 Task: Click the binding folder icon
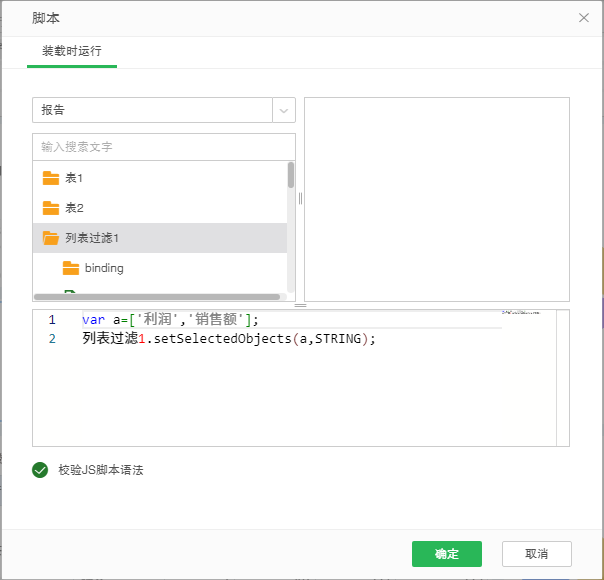coord(71,268)
